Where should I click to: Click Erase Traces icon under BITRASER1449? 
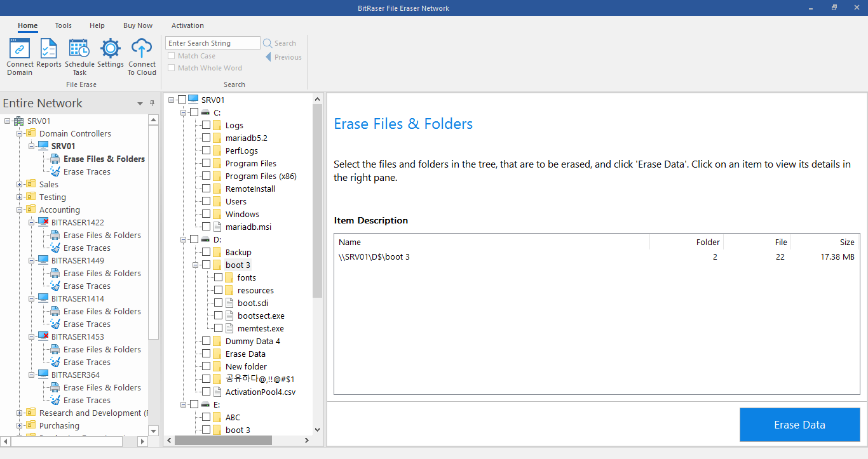(x=55, y=286)
